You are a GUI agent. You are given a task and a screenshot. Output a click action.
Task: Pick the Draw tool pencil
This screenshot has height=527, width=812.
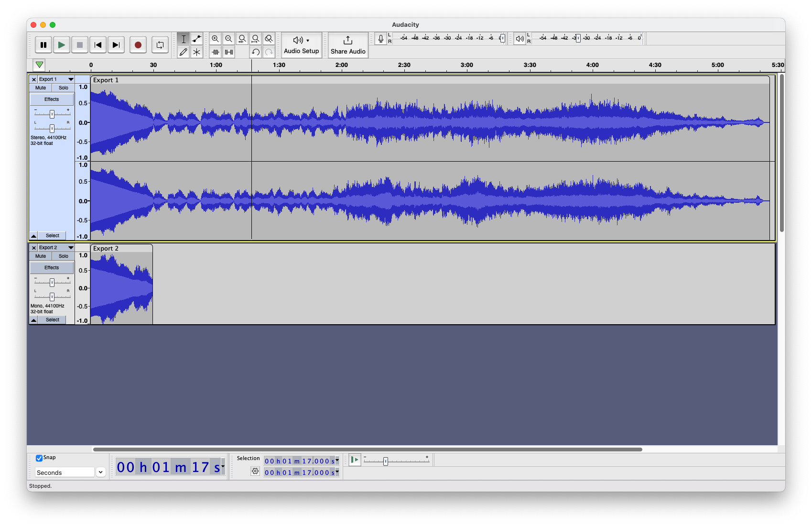(x=183, y=53)
